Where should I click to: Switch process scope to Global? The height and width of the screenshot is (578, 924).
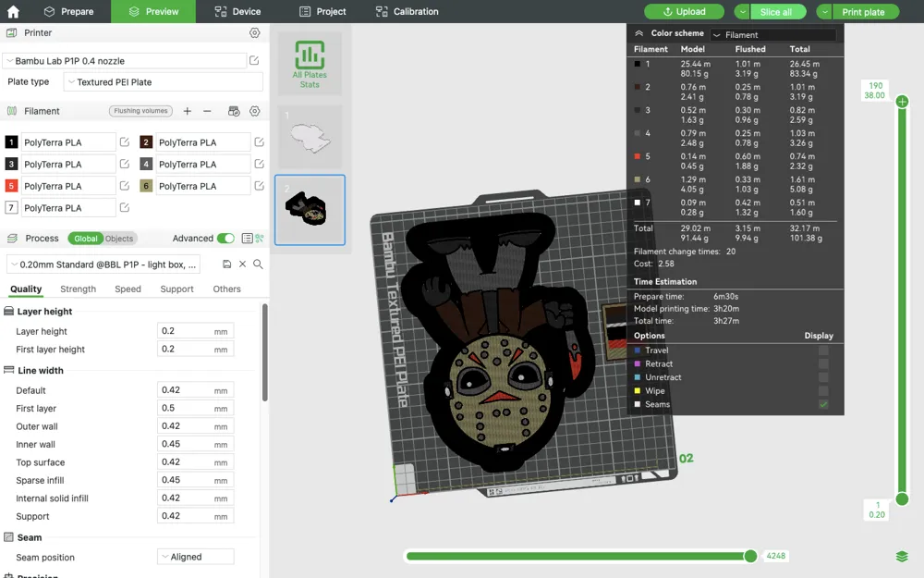pyautogui.click(x=85, y=239)
